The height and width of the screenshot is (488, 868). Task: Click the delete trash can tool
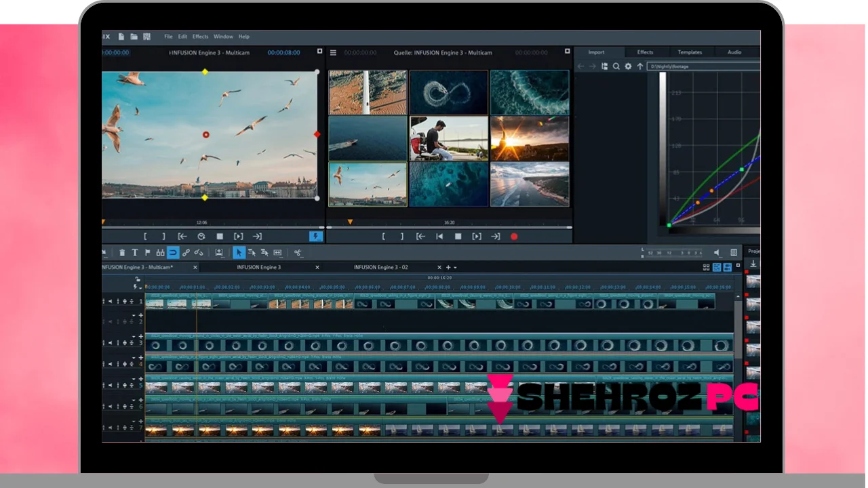click(122, 253)
